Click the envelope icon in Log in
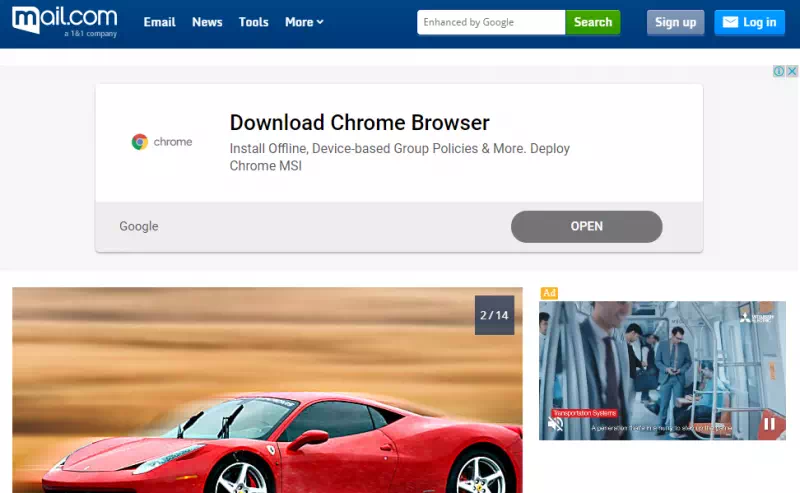This screenshot has width=800, height=493. click(730, 22)
